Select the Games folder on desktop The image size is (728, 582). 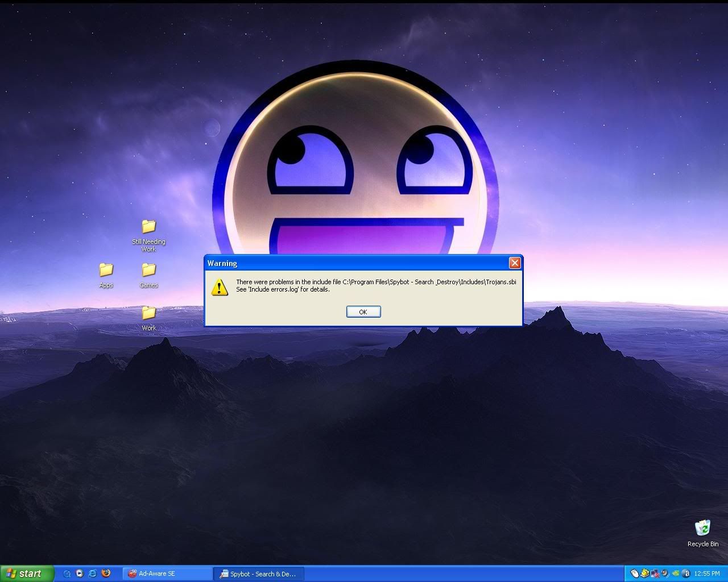coord(148,276)
